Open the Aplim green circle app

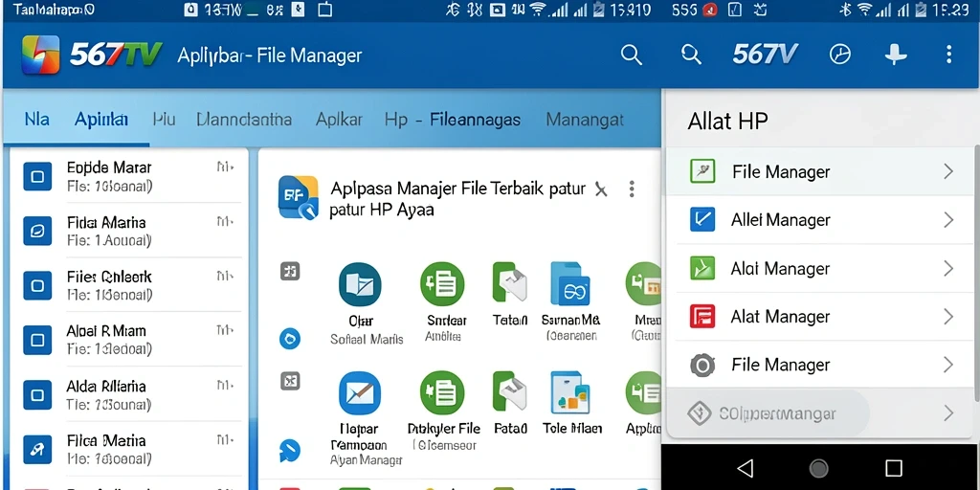coord(644,393)
